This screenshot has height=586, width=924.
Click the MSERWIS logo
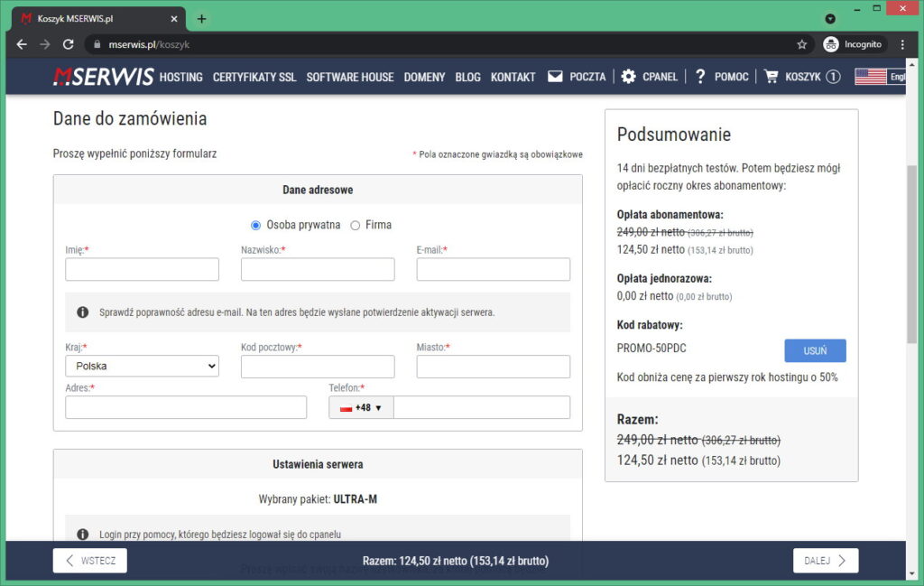(x=102, y=77)
